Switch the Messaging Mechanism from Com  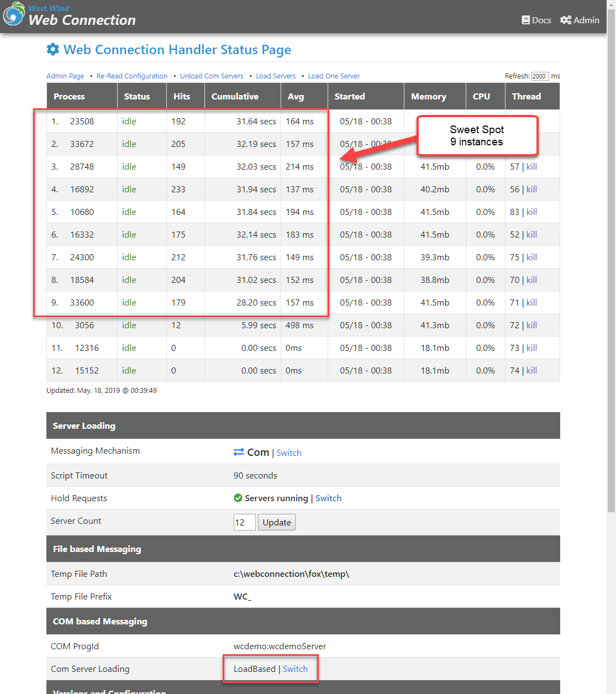(289, 453)
